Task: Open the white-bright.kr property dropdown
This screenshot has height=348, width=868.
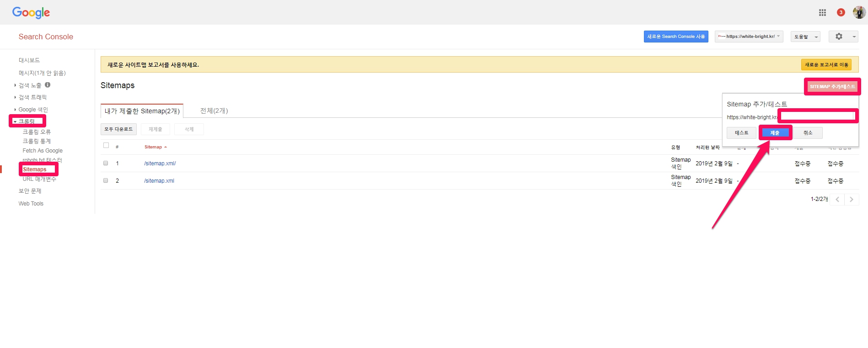Action: (x=749, y=37)
